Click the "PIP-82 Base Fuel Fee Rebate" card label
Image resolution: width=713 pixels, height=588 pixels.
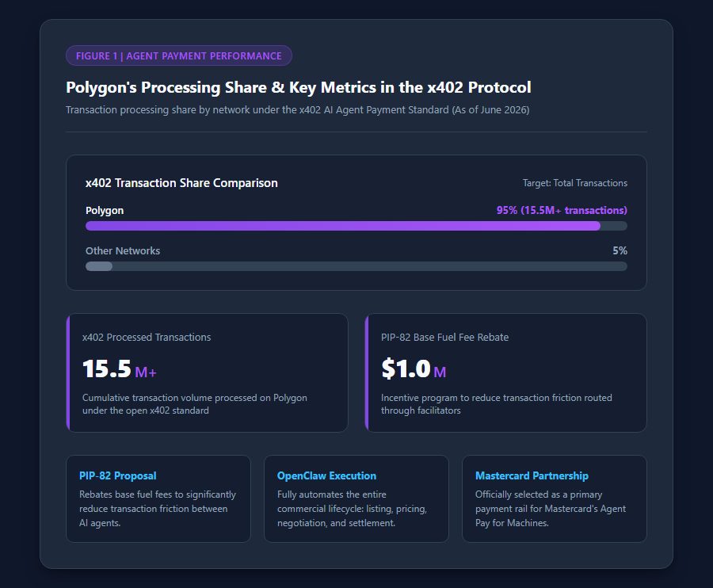coord(444,338)
